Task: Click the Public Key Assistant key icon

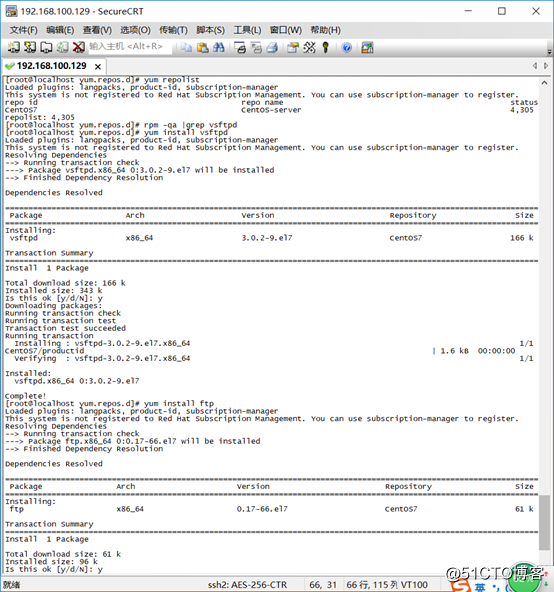Action: [326, 47]
